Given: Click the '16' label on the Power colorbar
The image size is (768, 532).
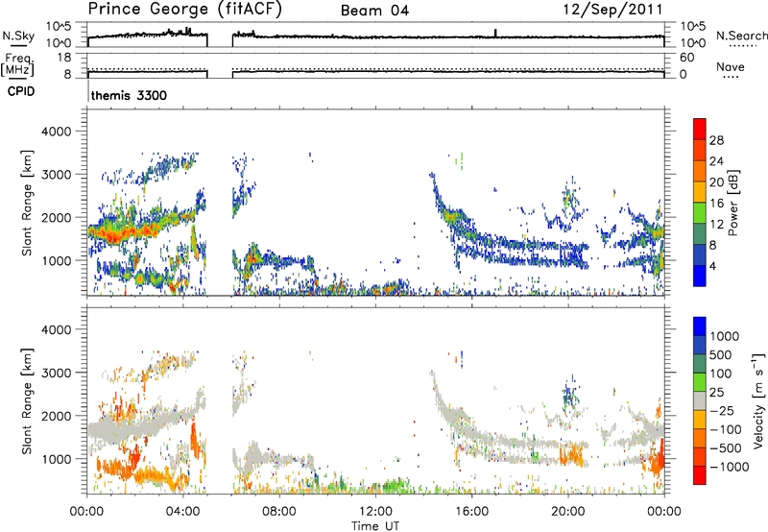Looking at the screenshot, I should point(716,204).
